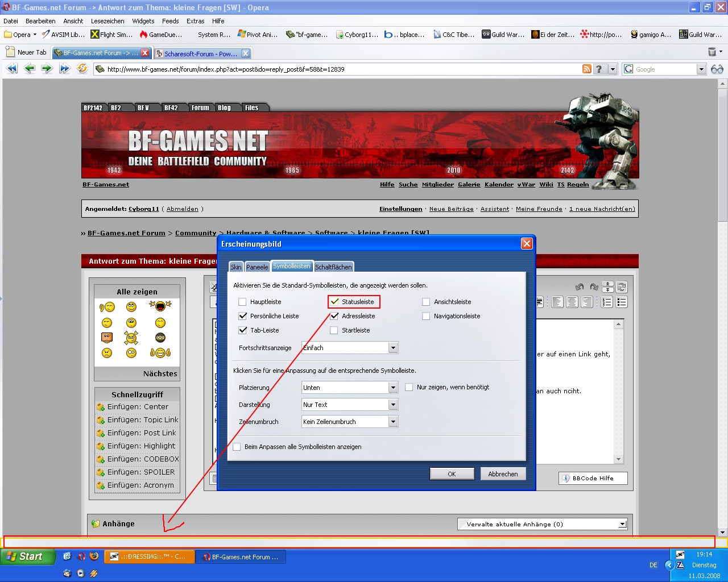Click the Windows Start button

point(27,557)
